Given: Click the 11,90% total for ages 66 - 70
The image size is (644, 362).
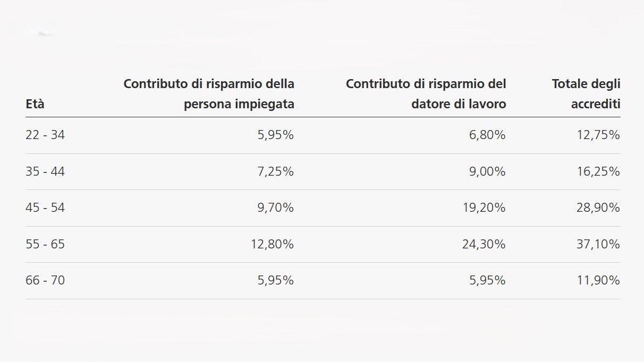Looking at the screenshot, I should (x=598, y=280).
